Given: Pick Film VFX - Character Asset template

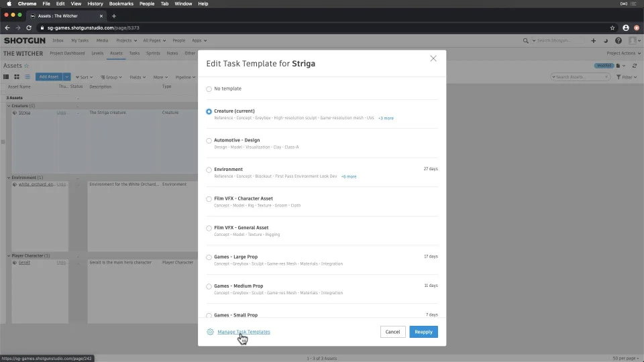Looking at the screenshot, I should (209, 199).
